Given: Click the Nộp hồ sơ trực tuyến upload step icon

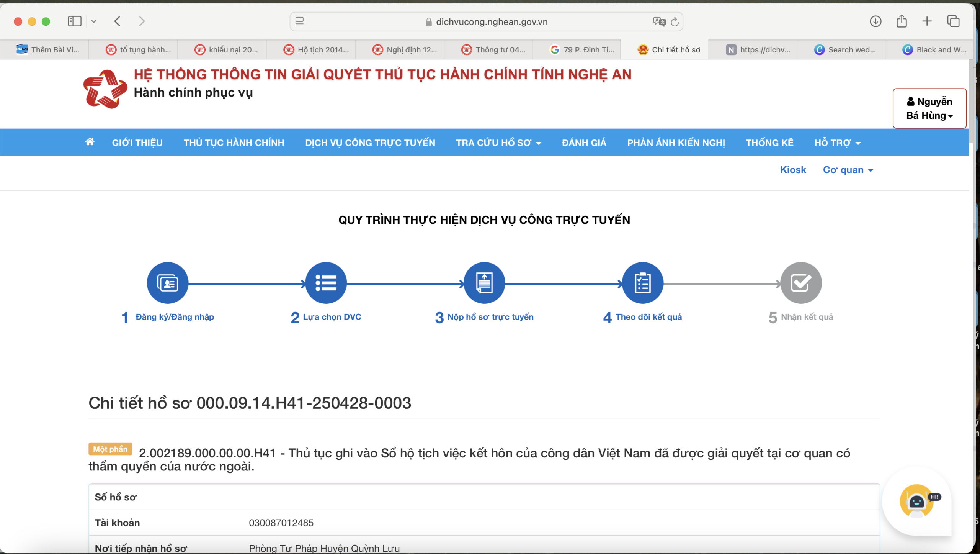Looking at the screenshot, I should click(x=484, y=283).
